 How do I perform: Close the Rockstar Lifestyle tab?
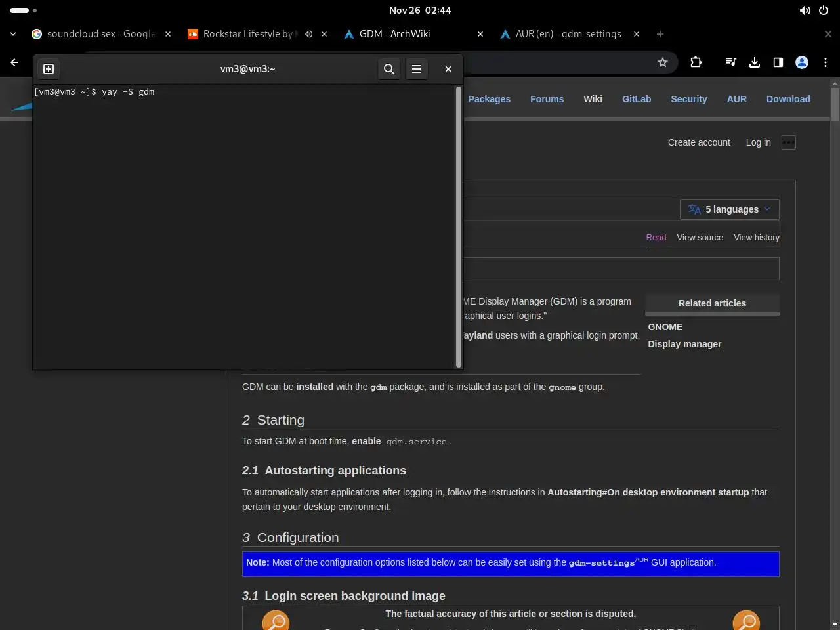324,34
